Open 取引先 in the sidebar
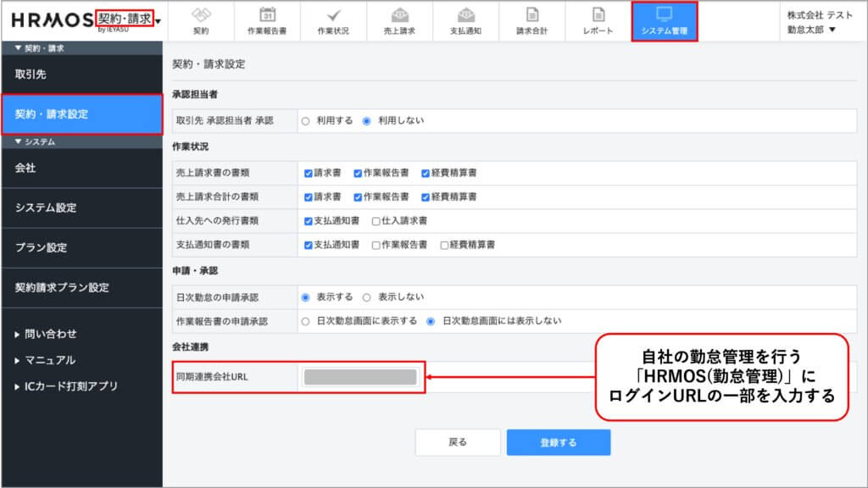Image resolution: width=868 pixels, height=488 pixels. pos(31,75)
